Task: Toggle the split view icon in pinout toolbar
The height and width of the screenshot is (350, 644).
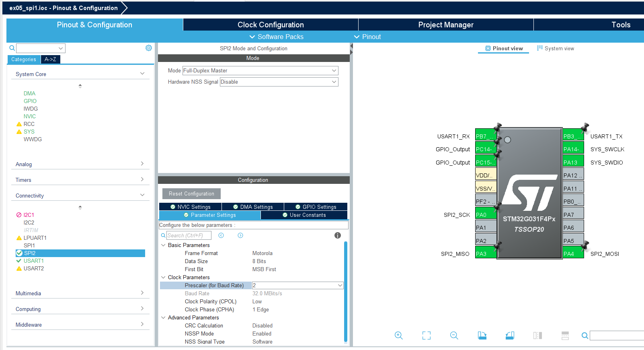Action: (537, 336)
